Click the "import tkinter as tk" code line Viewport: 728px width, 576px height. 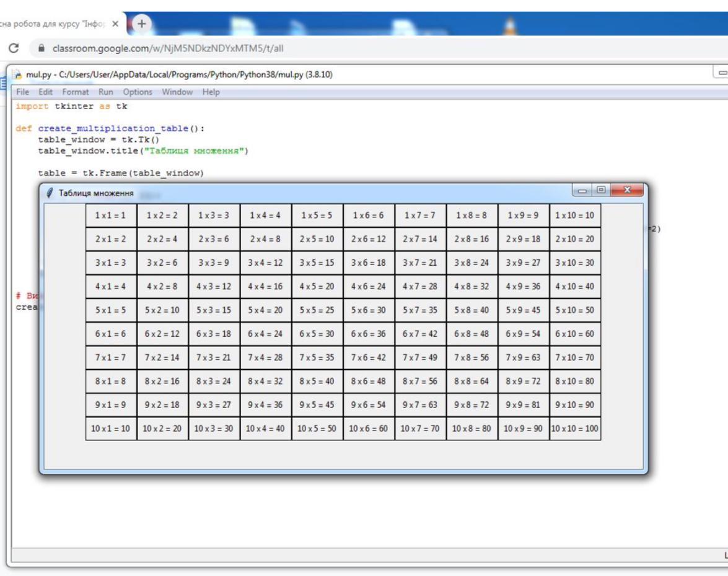point(71,107)
